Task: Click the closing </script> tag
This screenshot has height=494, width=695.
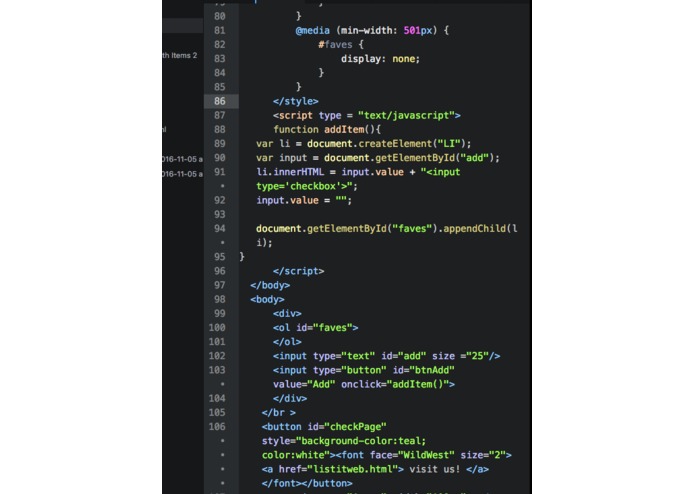Action: pyautogui.click(x=299, y=271)
